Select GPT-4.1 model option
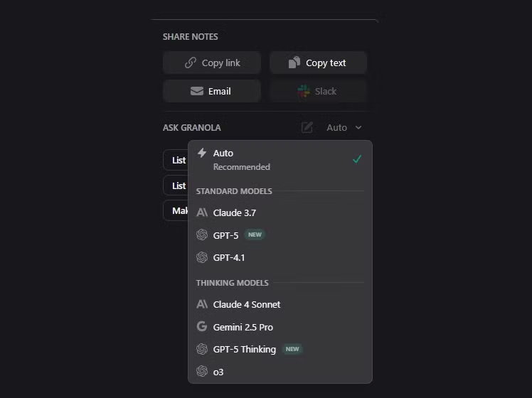Image resolution: width=532 pixels, height=398 pixels. [229, 257]
